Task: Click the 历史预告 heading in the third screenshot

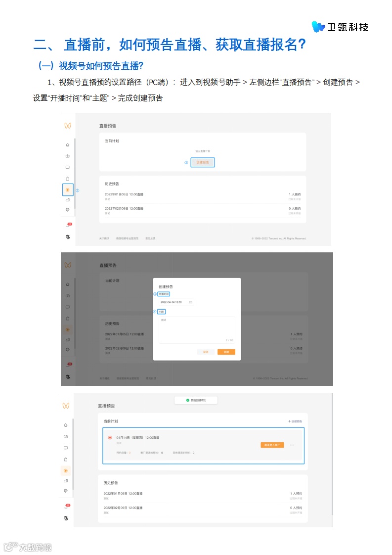Action: pos(110,483)
